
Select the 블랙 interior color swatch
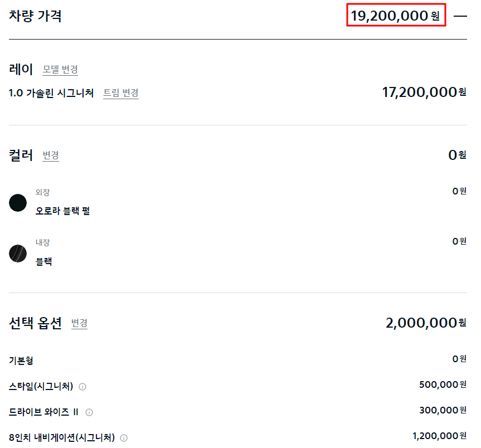pos(18,254)
